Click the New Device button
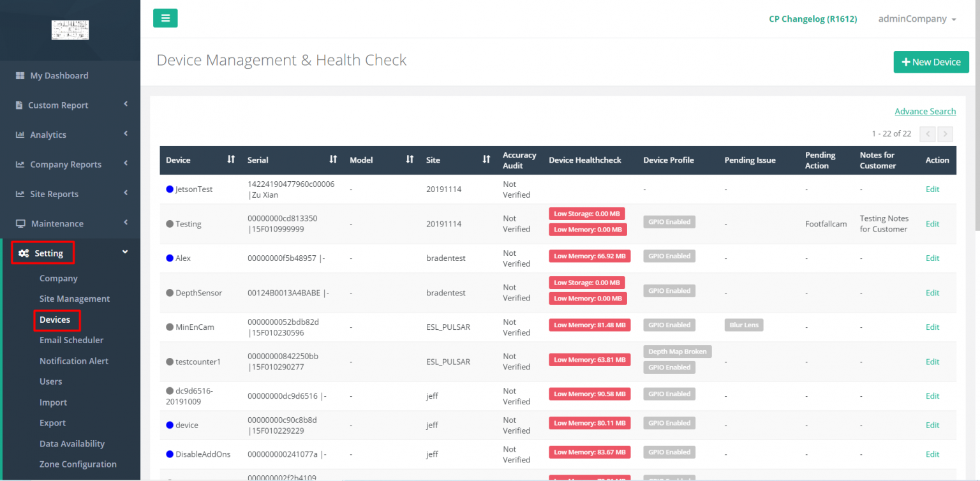Image resolution: width=980 pixels, height=481 pixels. coord(931,62)
